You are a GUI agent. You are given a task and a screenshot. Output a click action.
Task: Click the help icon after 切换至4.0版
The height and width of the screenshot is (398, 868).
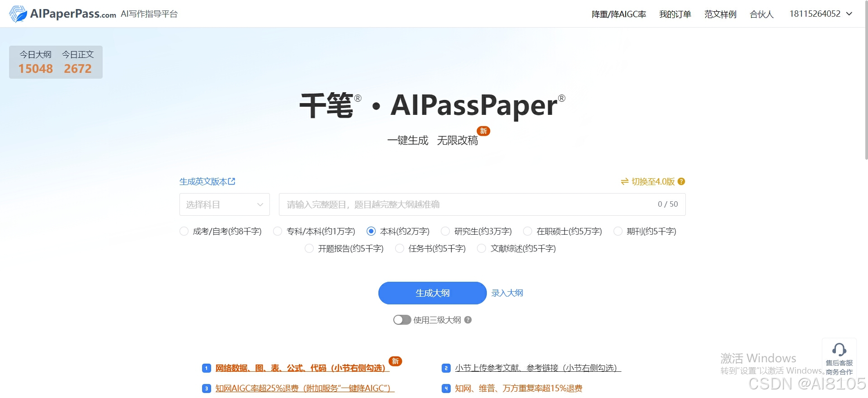pos(681,181)
